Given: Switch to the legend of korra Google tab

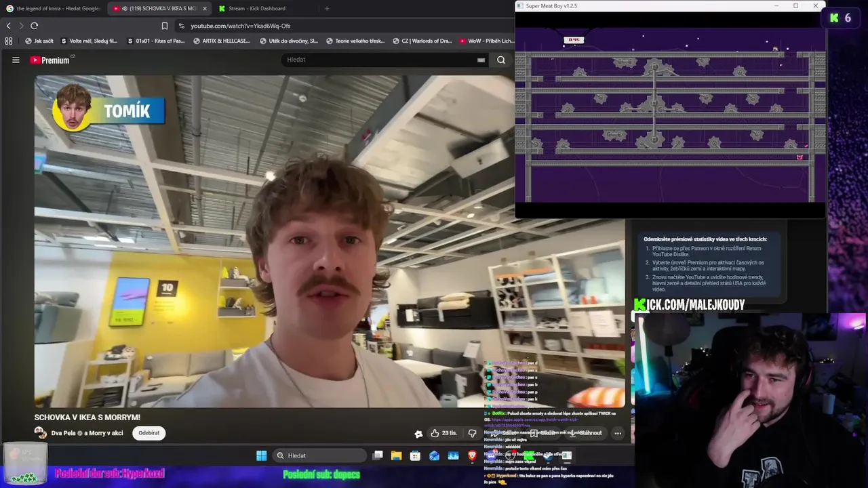Looking at the screenshot, I should tap(53, 8).
